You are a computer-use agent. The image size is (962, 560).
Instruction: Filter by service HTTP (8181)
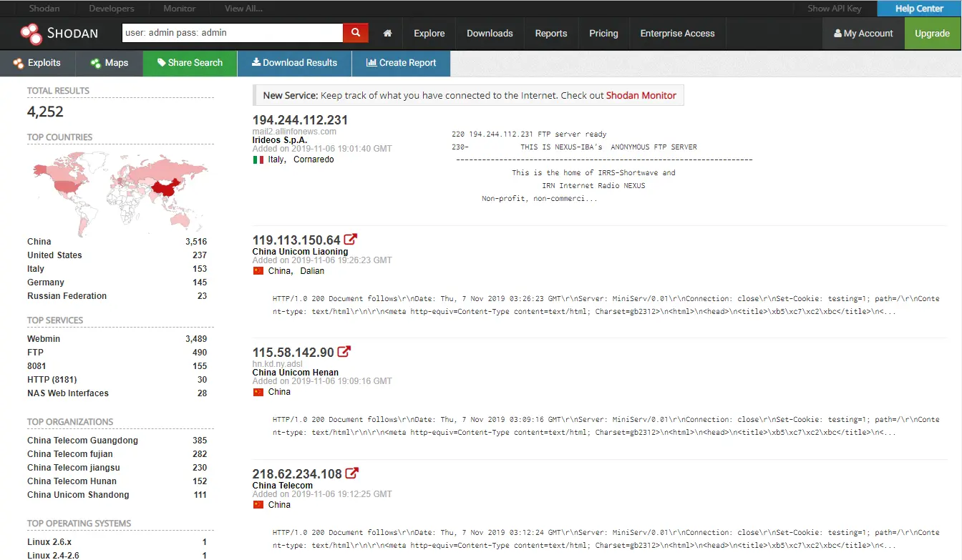(52, 380)
